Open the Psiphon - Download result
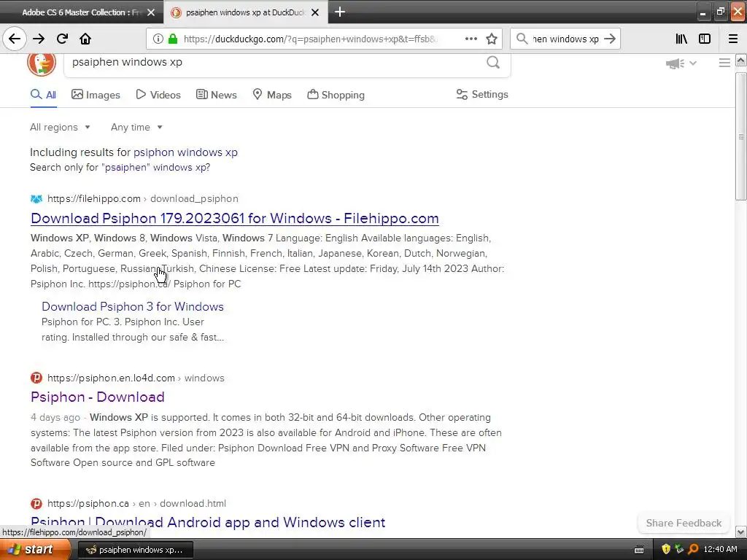747x560 pixels. click(98, 397)
